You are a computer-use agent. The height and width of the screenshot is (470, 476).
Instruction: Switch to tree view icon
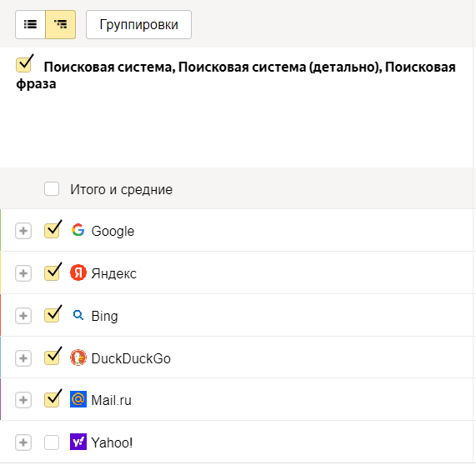[60, 24]
